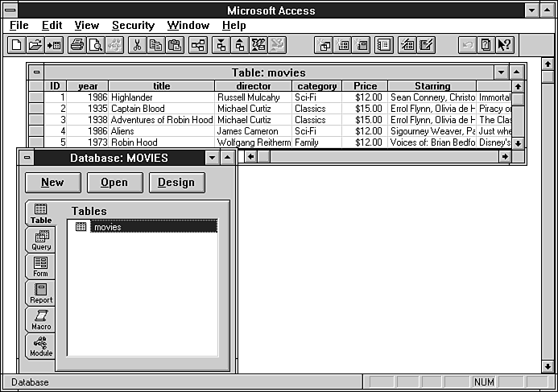
Task: Switch to the Report tab
Action: 41,294
